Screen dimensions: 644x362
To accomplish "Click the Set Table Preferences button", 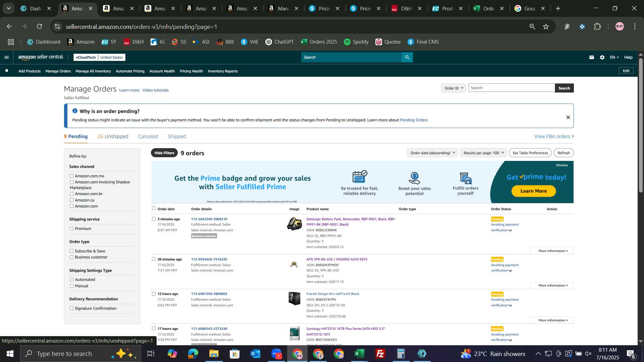I will [530, 153].
